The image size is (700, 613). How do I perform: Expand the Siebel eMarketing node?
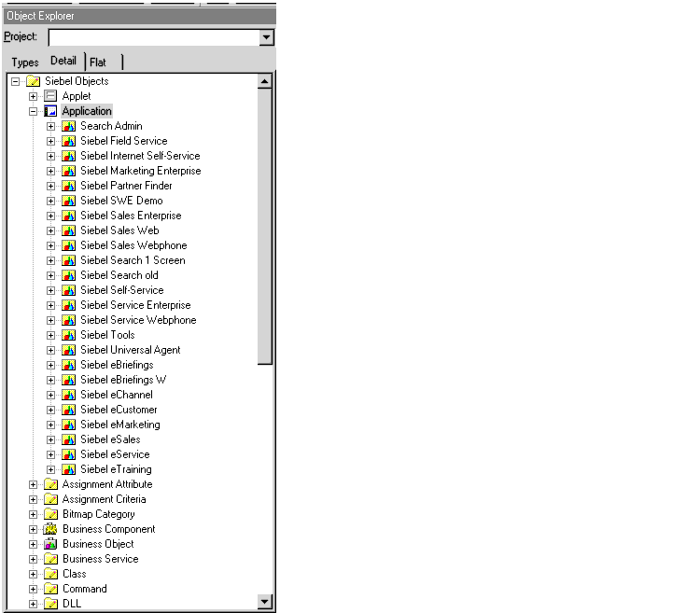[51, 425]
